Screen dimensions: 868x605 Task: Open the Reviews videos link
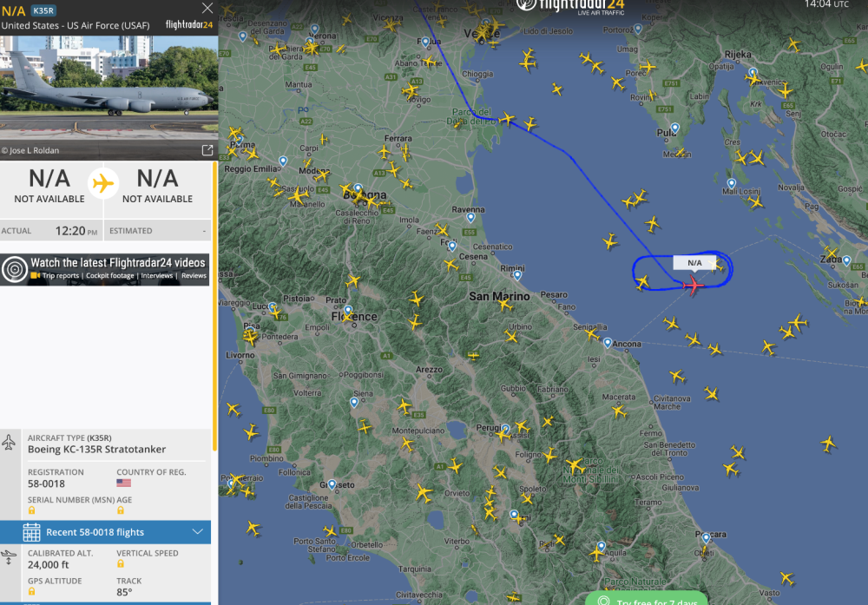point(194,276)
